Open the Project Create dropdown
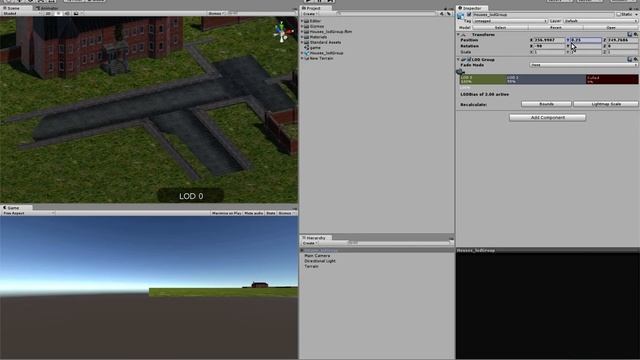Viewport: 640px width, 360px height. 310,14
